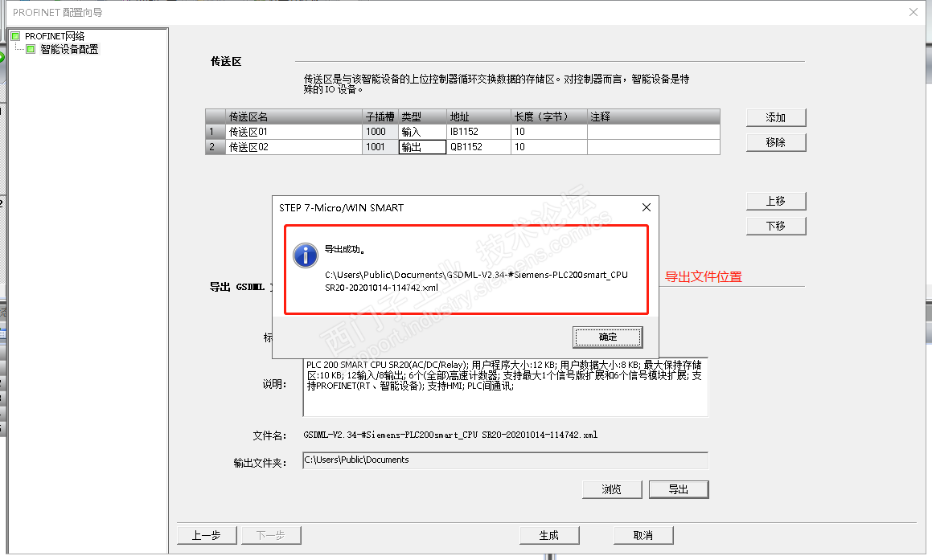The image size is (932, 560).
Task: Click the 生成 generate button
Action: coord(549,536)
